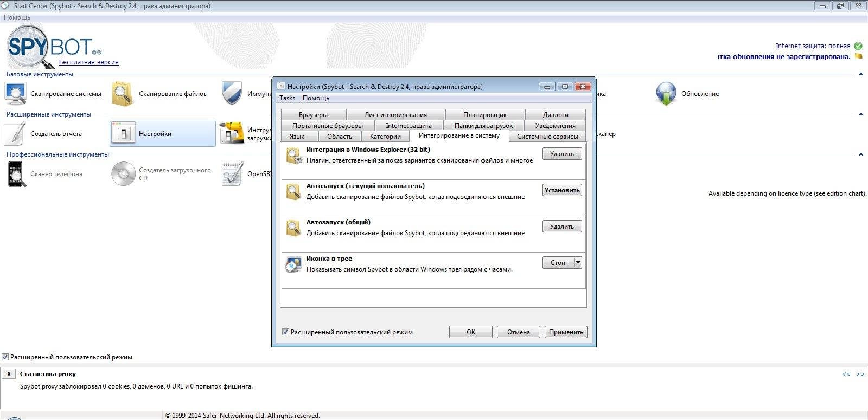Click Автозапуск (текущий пользователь) row icon
Image resolution: width=868 pixels, height=420 pixels.
[x=294, y=192]
